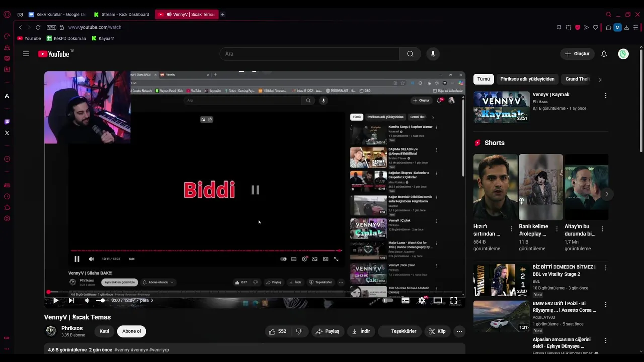
Task: Toggle subtitles in the player
Action: point(406,300)
